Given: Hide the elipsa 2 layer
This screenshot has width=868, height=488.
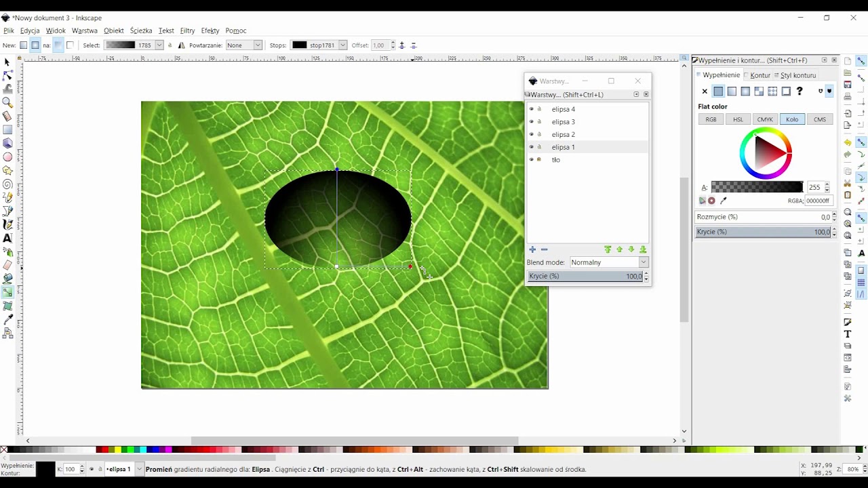Looking at the screenshot, I should click(531, 134).
